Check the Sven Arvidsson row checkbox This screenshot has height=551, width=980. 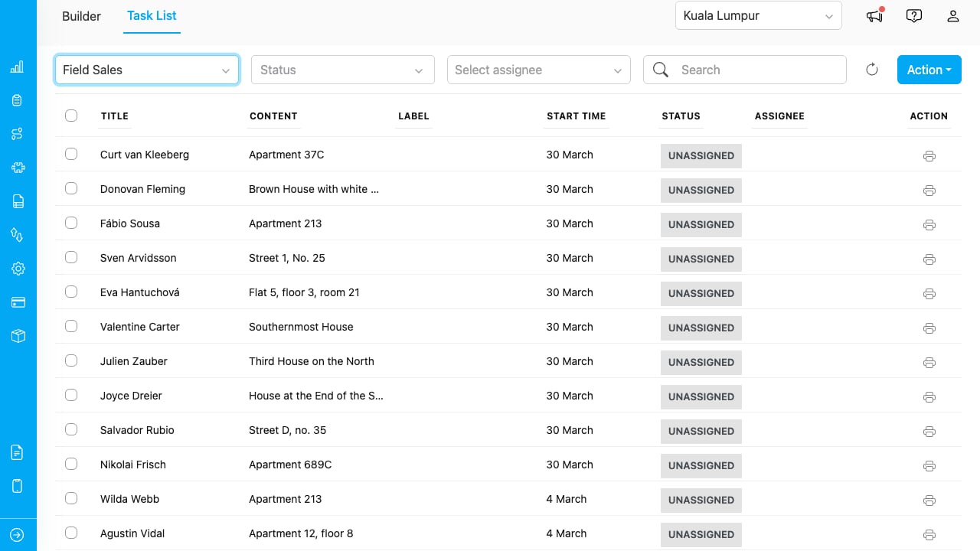(71, 257)
